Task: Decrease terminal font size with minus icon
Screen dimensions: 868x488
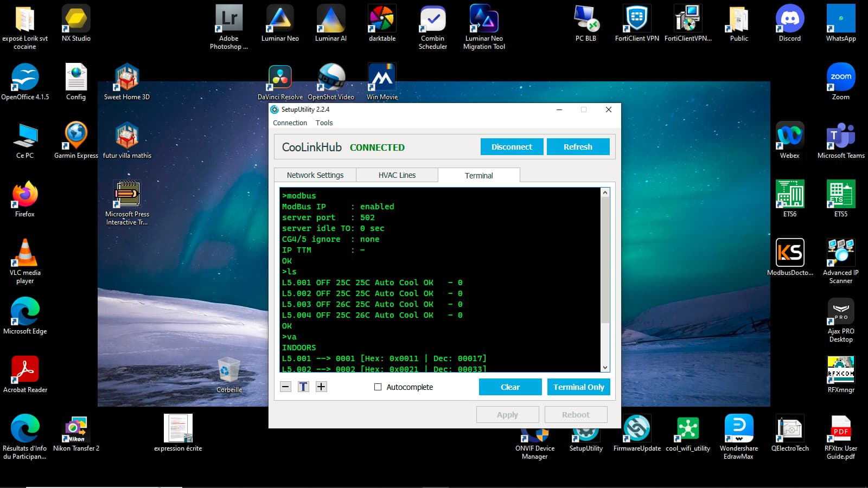Action: click(286, 387)
